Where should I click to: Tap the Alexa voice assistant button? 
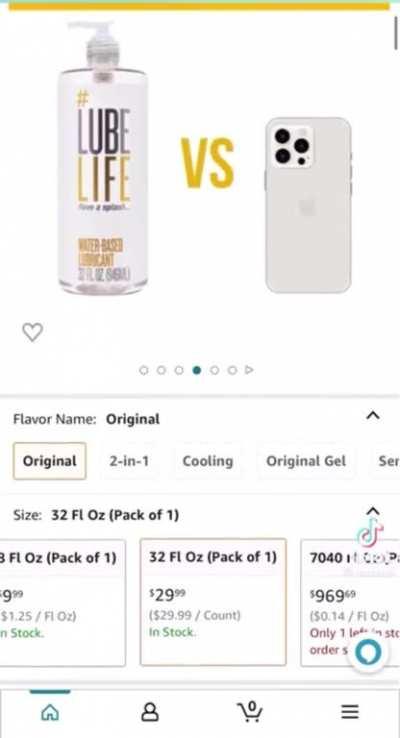368,653
